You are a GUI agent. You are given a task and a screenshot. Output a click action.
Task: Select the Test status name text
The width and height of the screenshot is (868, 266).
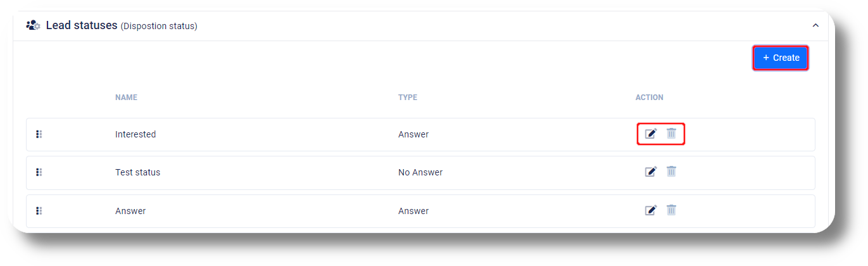click(x=138, y=172)
